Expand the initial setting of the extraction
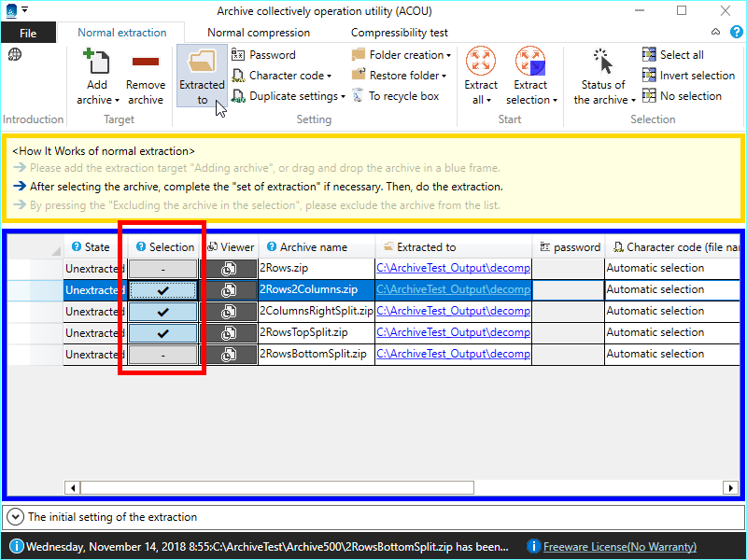The height and width of the screenshot is (560, 747). click(x=15, y=516)
